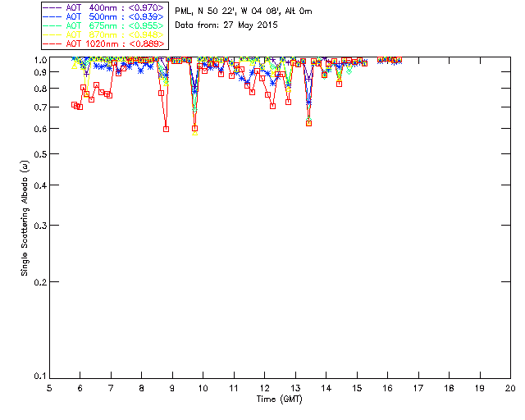Viewport: 525px width, 420px height.
Task: Click the x-axis tick label 9
Action: [172, 388]
